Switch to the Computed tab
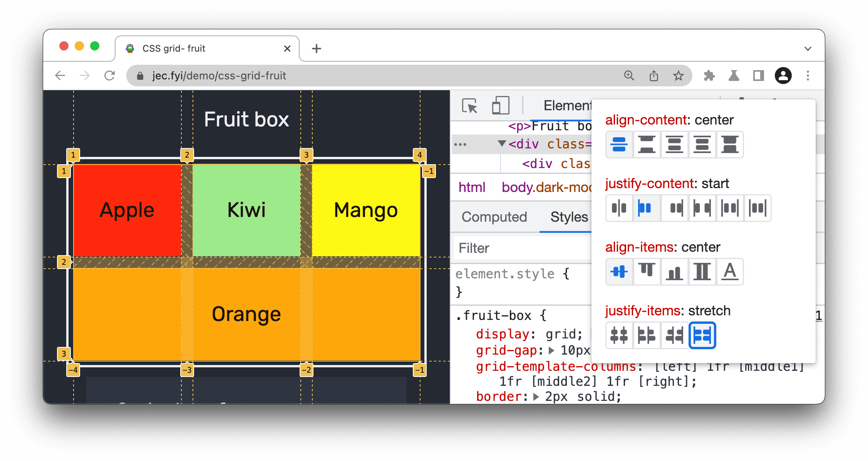This screenshot has width=868, height=461. 493,217
